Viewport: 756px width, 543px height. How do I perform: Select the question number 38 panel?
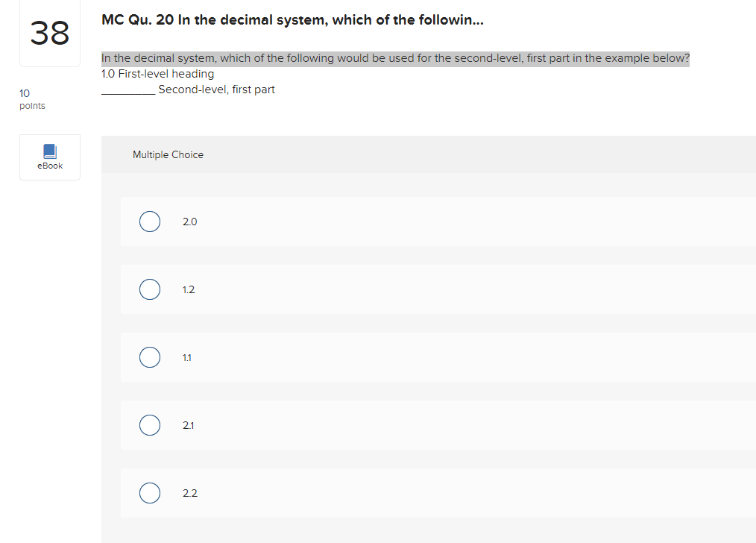[x=49, y=33]
